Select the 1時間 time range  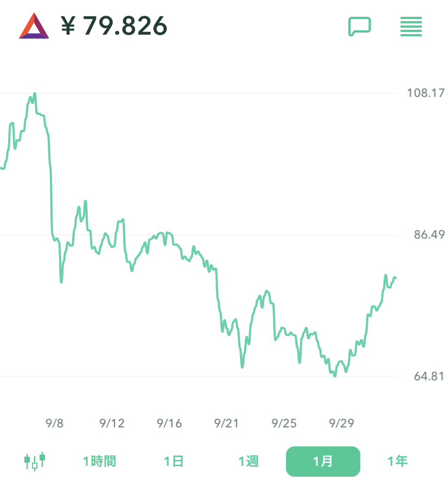pyautogui.click(x=99, y=462)
